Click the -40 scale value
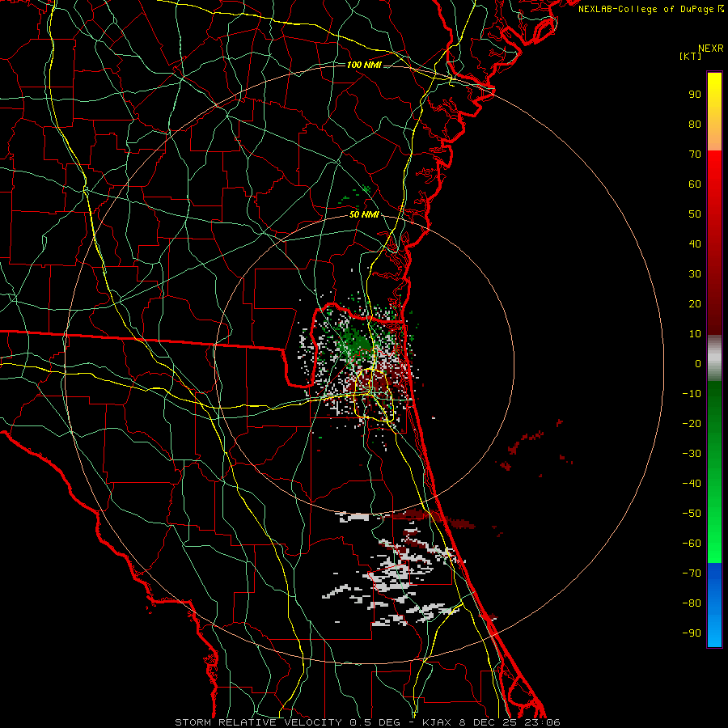 click(692, 484)
